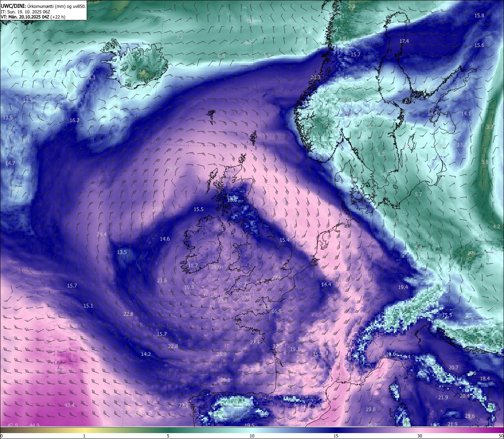
Task: Click the 37.4 value label
Action: click(x=323, y=424)
